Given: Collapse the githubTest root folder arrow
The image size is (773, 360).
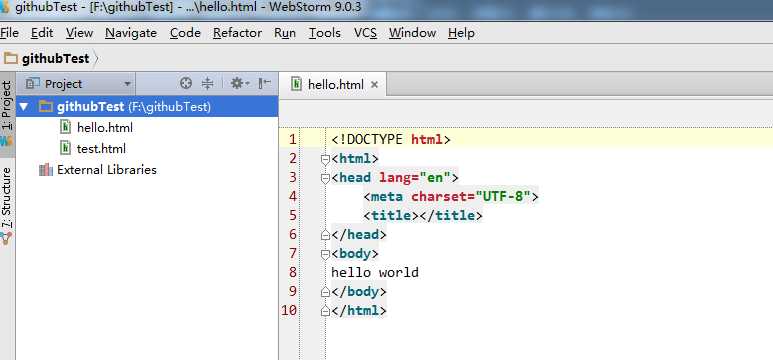Looking at the screenshot, I should click(23, 107).
